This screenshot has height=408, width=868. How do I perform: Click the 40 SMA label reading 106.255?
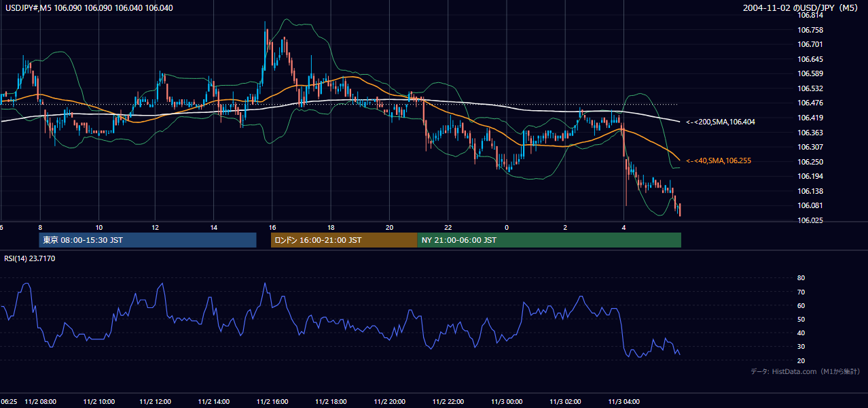coord(719,160)
